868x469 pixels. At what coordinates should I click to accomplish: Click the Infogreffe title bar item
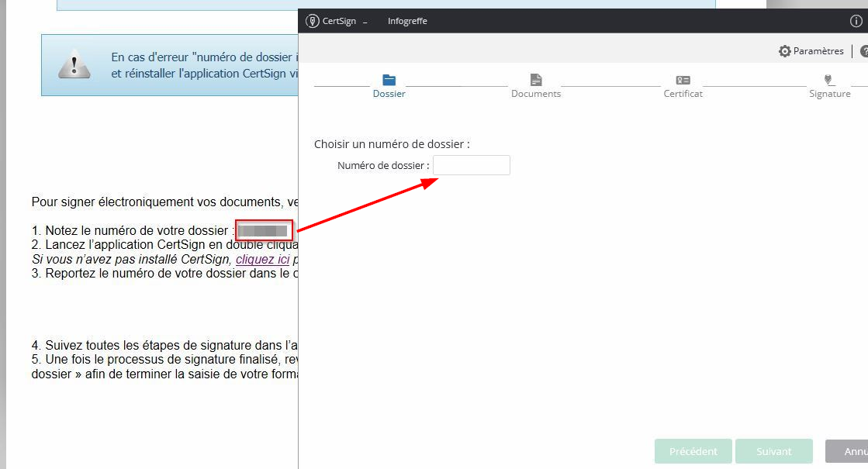407,21
